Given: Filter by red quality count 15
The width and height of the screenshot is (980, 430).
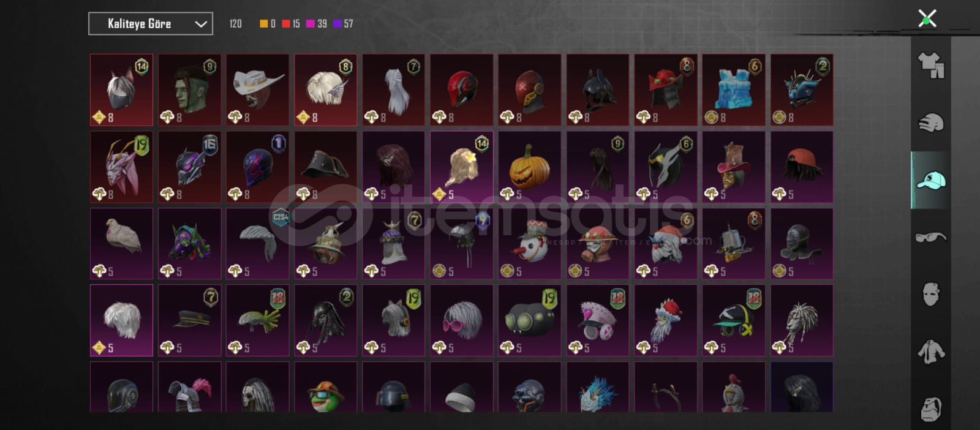Looking at the screenshot, I should click(x=291, y=24).
